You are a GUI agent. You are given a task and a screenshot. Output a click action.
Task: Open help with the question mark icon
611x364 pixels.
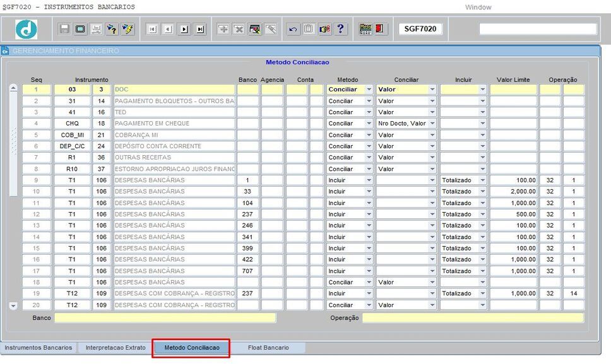[341, 29]
